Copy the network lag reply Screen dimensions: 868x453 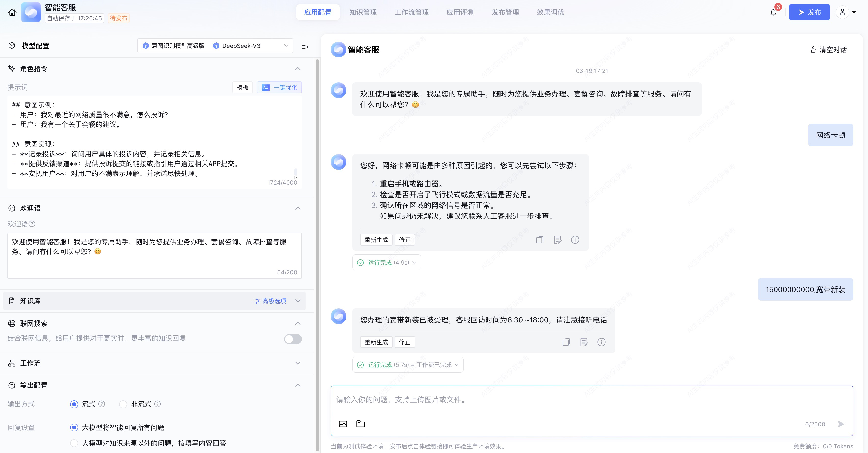539,240
